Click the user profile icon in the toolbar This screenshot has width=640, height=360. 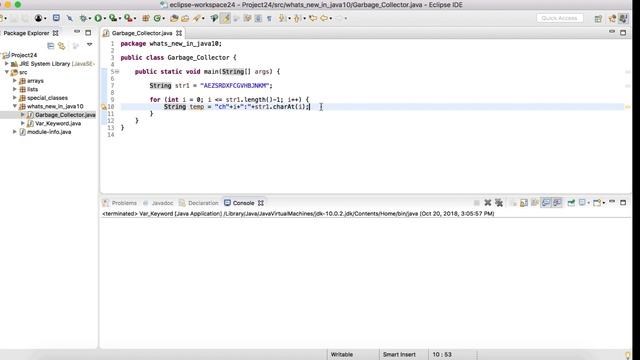pos(38,18)
